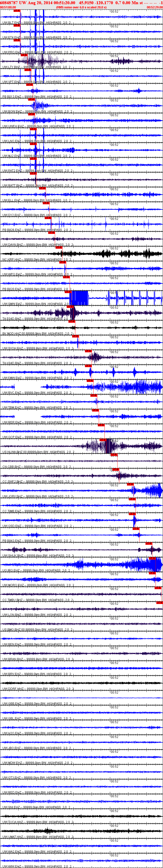Select the UW UWFH EHZ station label
Screen dimensions: 163x868
pos(38,127)
